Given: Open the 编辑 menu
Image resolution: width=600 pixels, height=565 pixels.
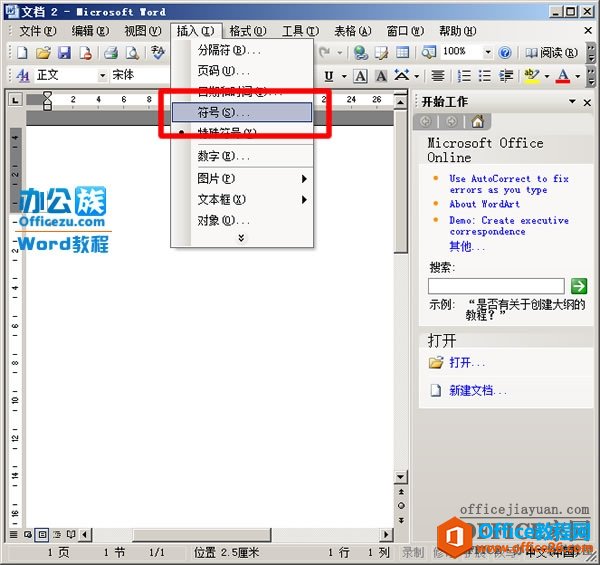Looking at the screenshot, I should click(90, 31).
